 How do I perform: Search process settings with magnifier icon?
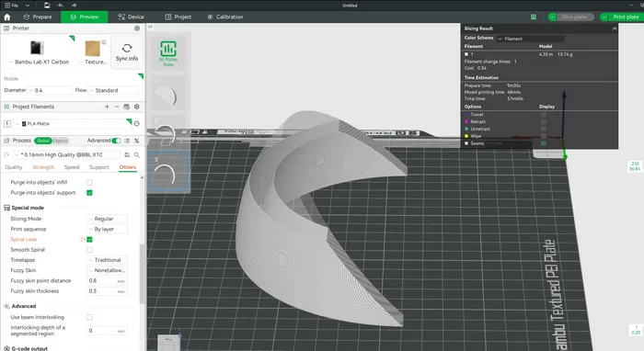pyautogui.click(x=137, y=155)
